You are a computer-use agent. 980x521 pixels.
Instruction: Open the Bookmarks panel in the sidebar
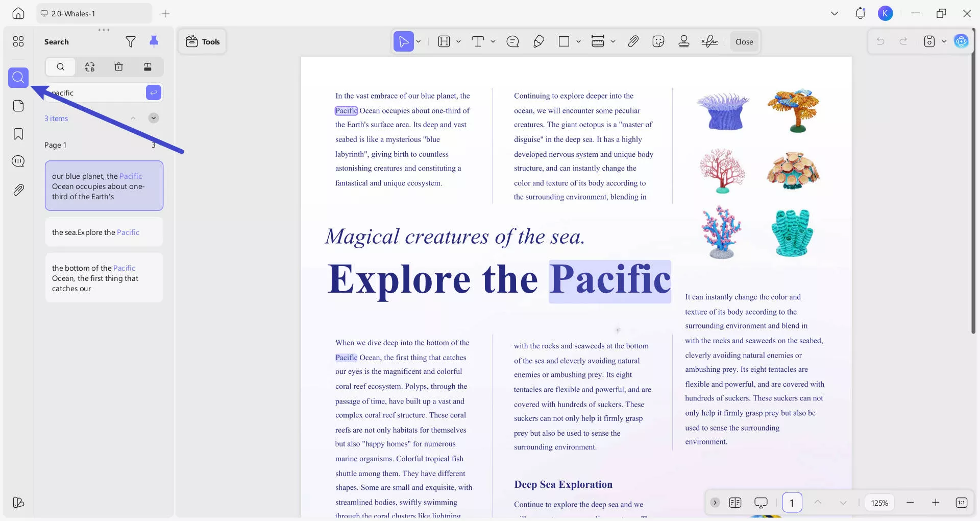pos(18,134)
